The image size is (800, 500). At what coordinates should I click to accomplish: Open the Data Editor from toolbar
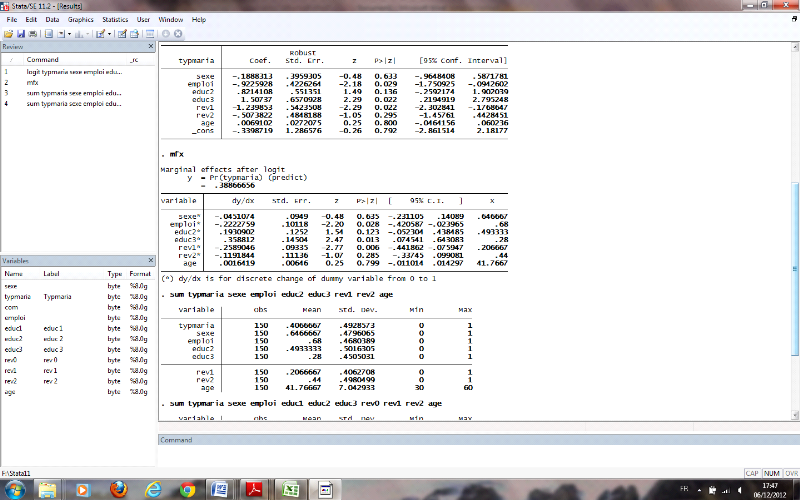pyautogui.click(x=120, y=33)
